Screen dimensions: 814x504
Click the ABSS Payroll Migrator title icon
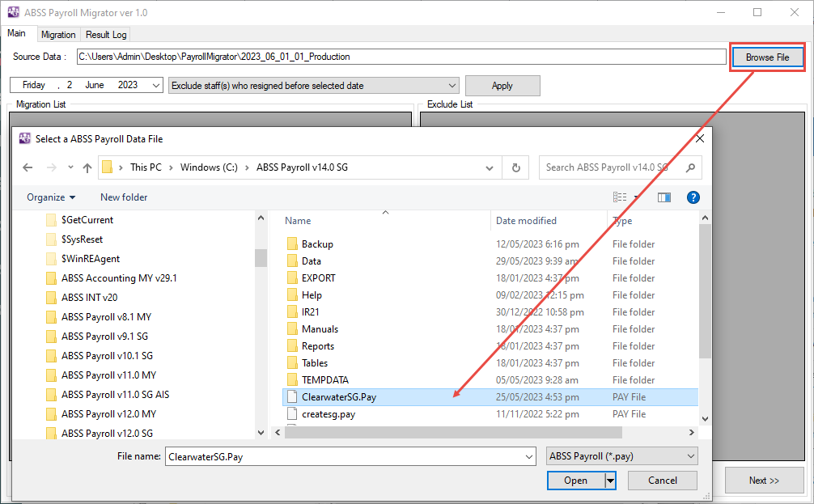pos(13,12)
